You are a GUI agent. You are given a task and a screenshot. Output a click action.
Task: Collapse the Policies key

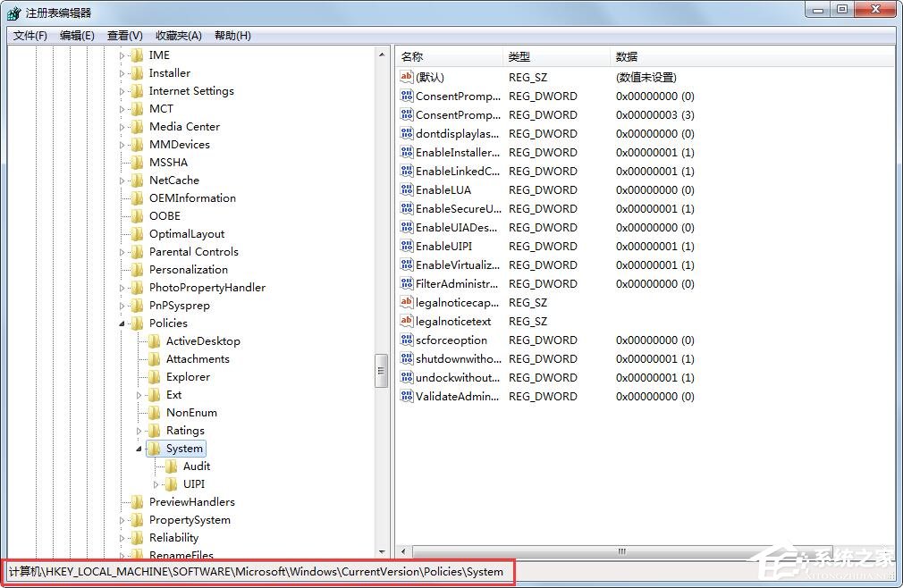(x=121, y=323)
